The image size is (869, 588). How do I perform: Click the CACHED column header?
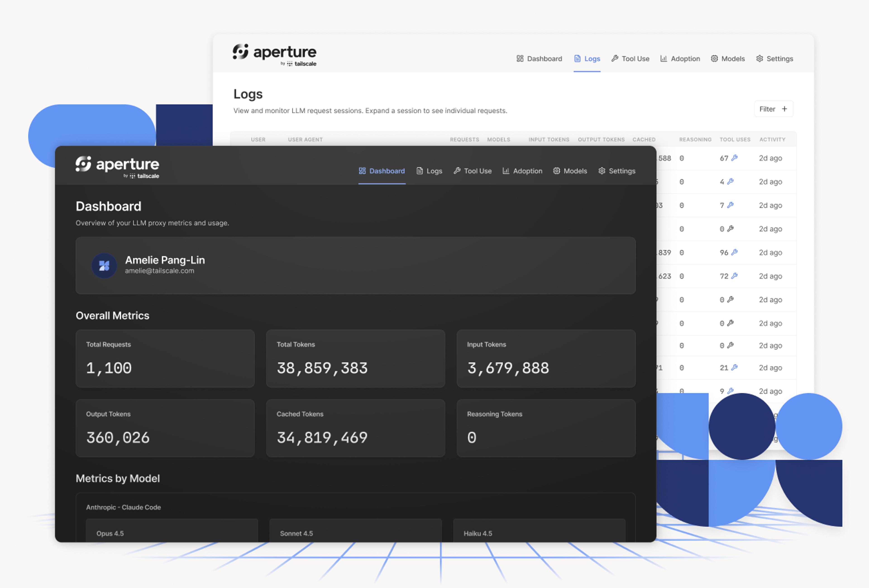click(644, 139)
